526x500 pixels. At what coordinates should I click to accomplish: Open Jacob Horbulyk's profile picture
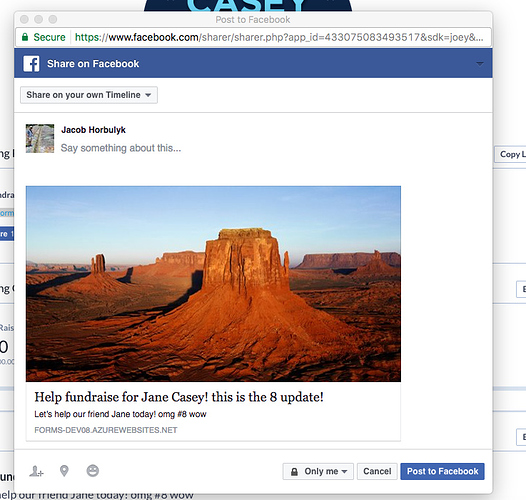pos(40,138)
